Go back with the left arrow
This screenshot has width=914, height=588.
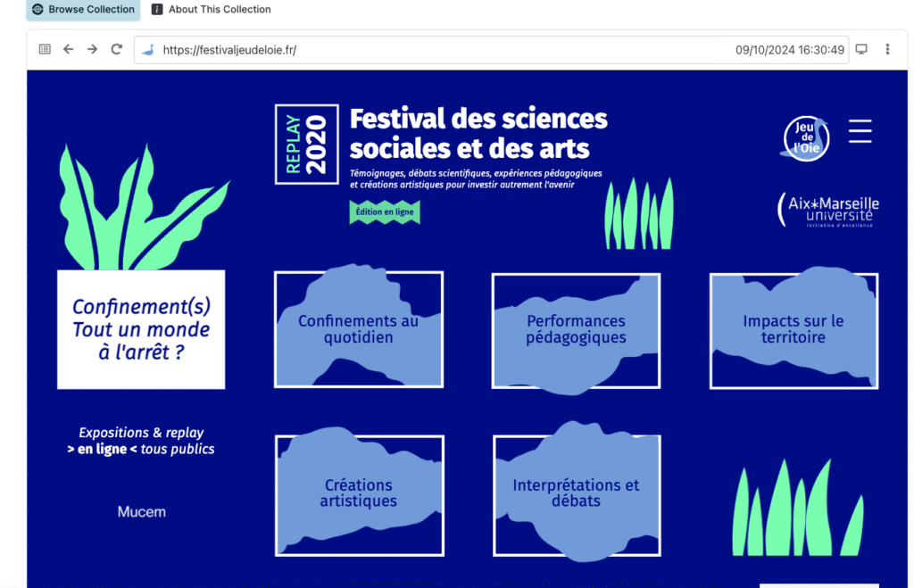tap(69, 50)
